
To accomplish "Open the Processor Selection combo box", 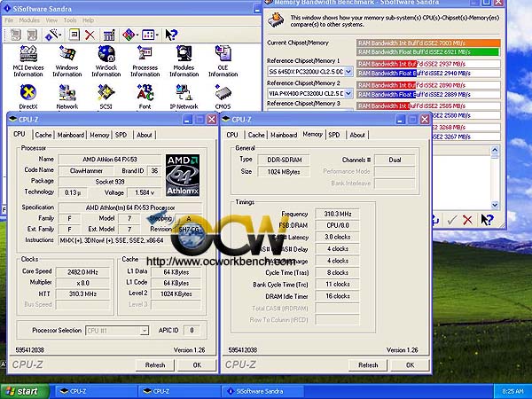I will coord(117,331).
